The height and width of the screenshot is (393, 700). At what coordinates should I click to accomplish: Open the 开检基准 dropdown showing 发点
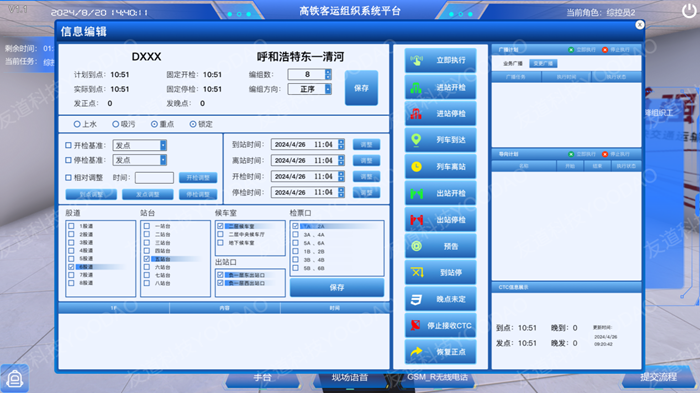click(139, 145)
